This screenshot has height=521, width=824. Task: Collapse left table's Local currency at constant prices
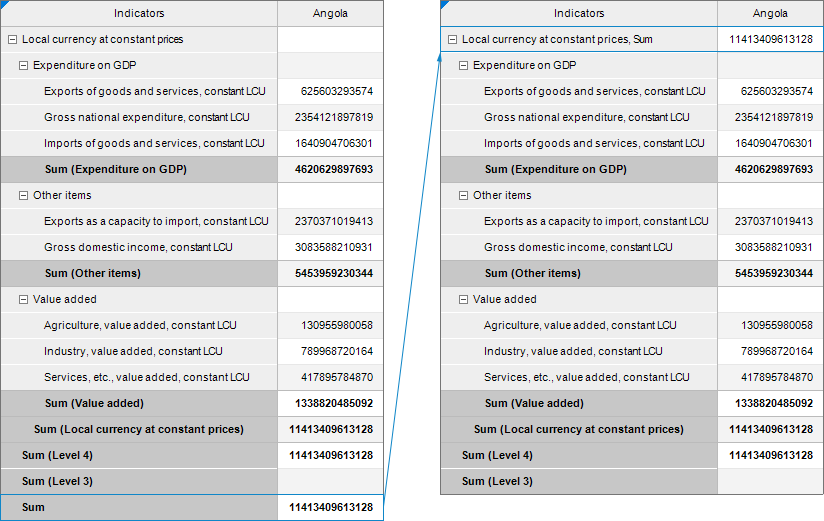point(12,40)
